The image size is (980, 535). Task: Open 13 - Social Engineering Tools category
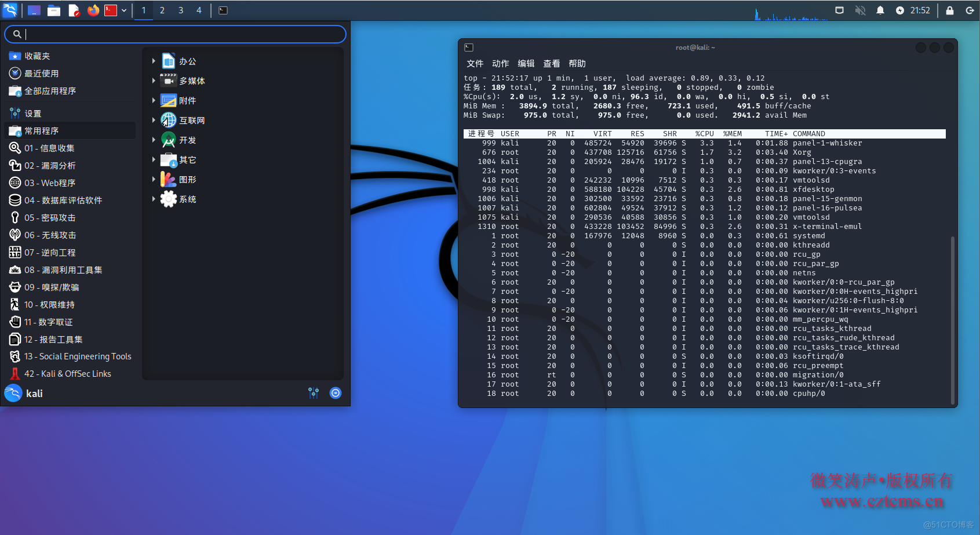pos(70,356)
